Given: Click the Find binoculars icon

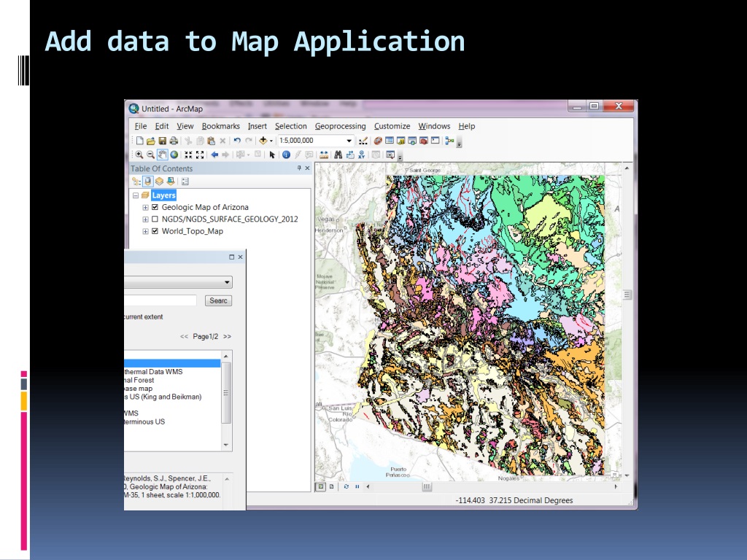Looking at the screenshot, I should [x=338, y=155].
